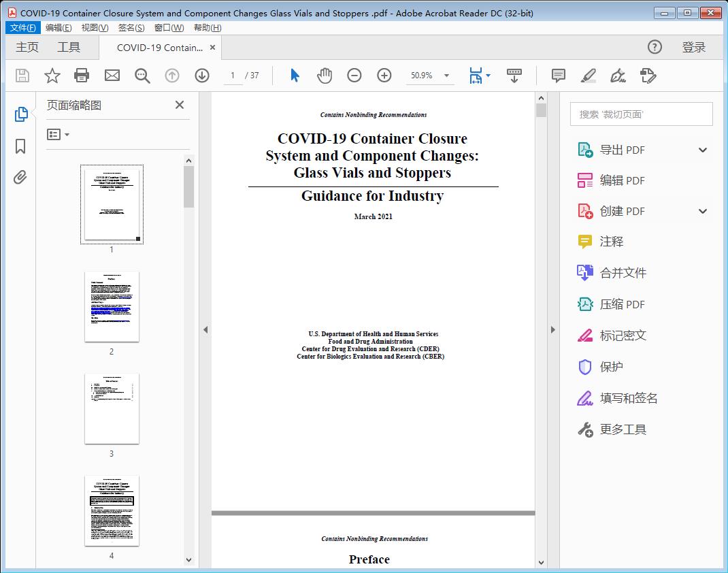Expand the 导出 PDF options chevron
The image size is (728, 573).
(702, 149)
